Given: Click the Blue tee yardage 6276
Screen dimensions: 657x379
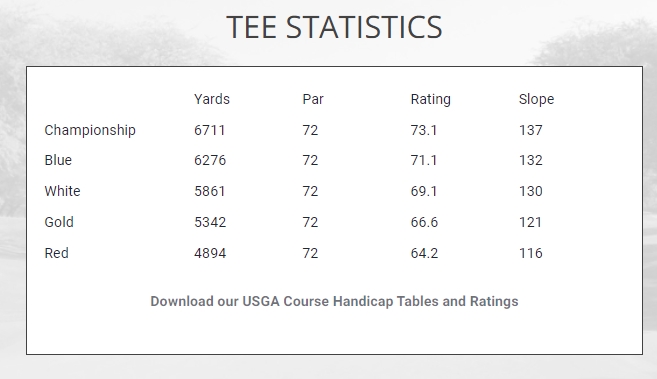Looking at the screenshot, I should (x=210, y=160).
